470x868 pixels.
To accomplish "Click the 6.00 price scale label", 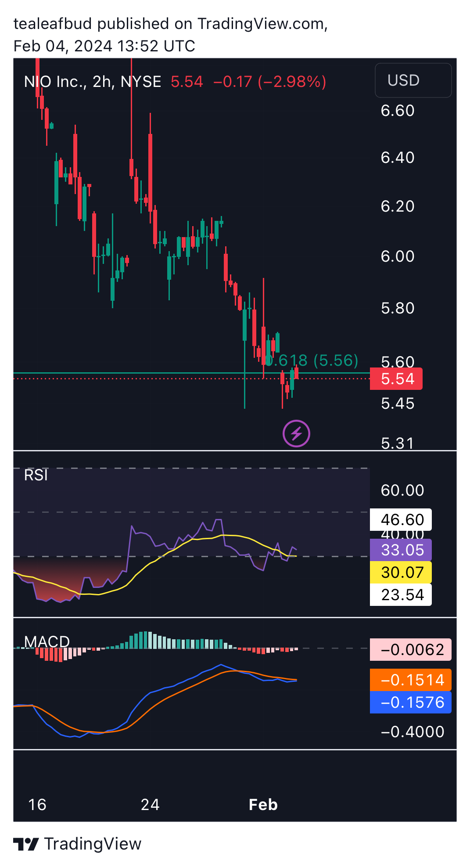I will 398,256.
